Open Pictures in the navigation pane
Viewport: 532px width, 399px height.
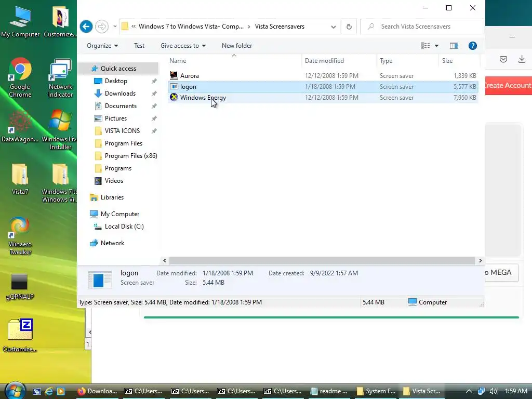click(x=116, y=118)
